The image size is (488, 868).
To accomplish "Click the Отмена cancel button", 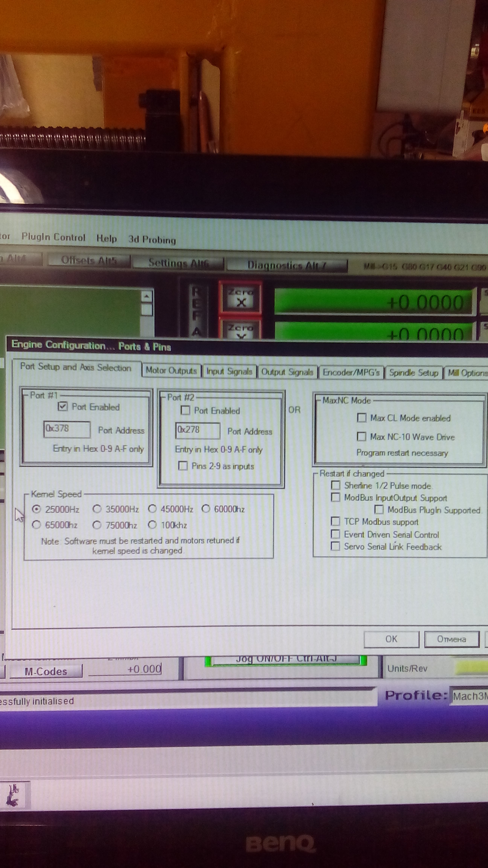I will click(x=451, y=639).
